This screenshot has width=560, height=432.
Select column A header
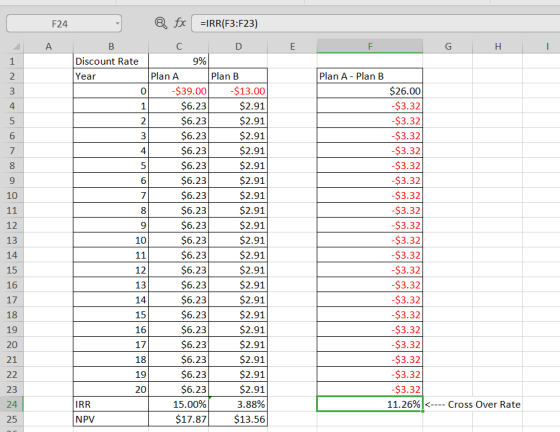(48, 46)
